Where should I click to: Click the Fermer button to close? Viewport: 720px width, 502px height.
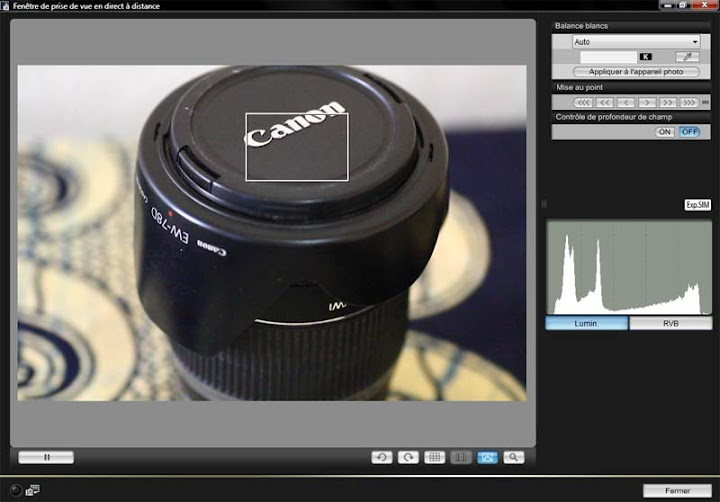click(x=677, y=491)
